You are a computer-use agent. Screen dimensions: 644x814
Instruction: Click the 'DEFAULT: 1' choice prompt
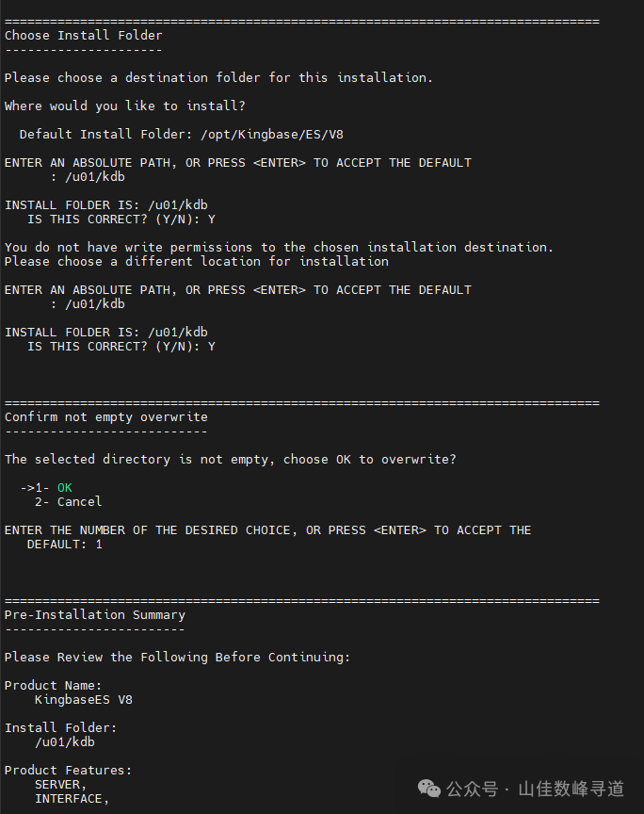point(65,544)
